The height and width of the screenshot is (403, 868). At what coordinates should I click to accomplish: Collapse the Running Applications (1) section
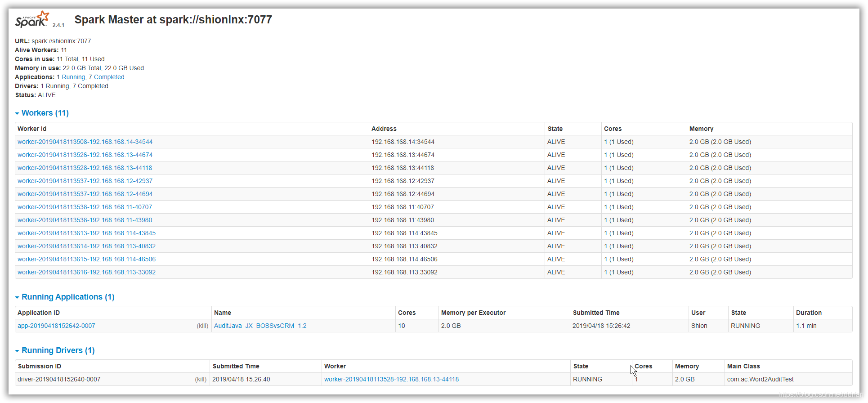pyautogui.click(x=65, y=297)
